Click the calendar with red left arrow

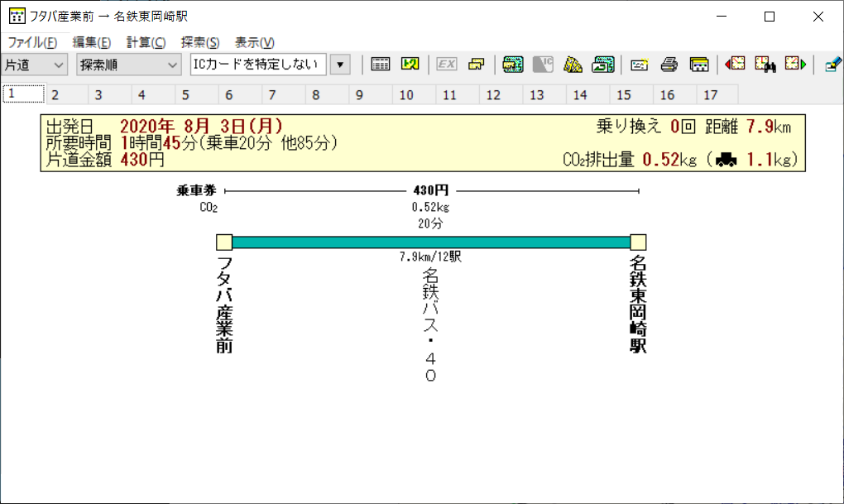point(735,65)
